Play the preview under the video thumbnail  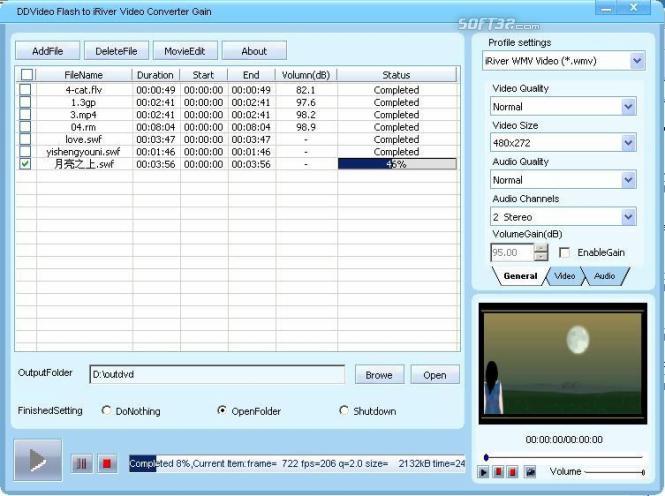coord(483,472)
